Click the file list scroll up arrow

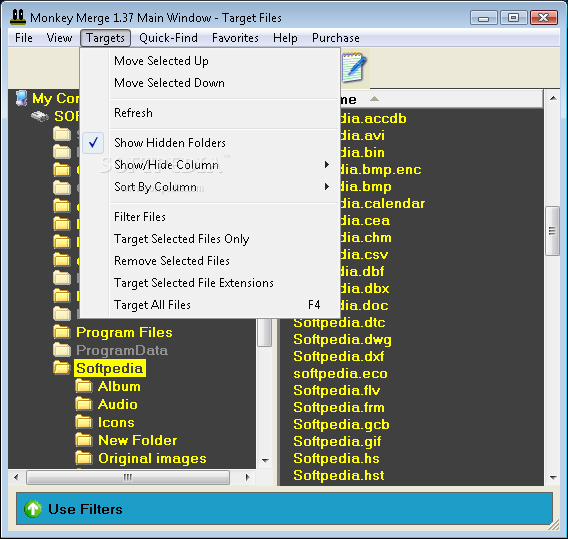pos(553,99)
